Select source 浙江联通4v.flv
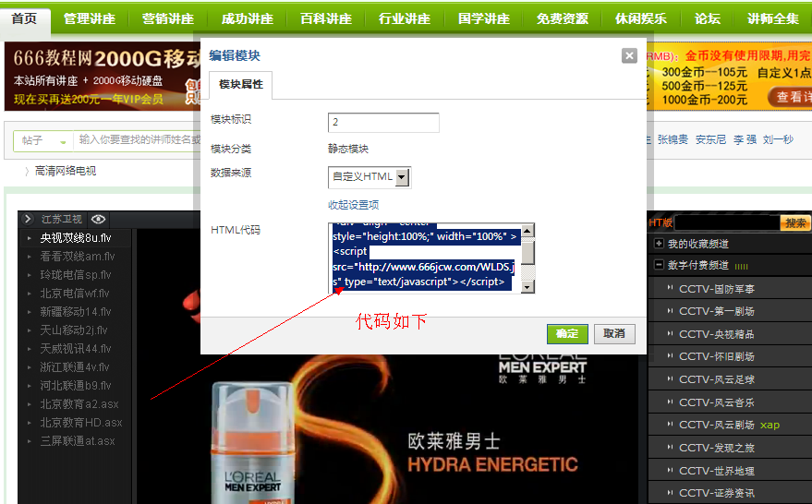The width and height of the screenshot is (812, 504). coord(75,367)
